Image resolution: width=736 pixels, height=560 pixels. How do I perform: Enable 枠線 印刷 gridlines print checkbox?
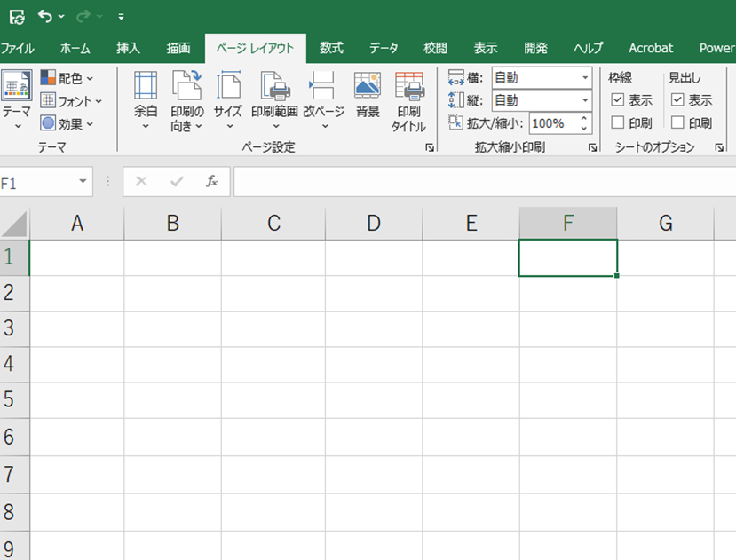(x=618, y=123)
